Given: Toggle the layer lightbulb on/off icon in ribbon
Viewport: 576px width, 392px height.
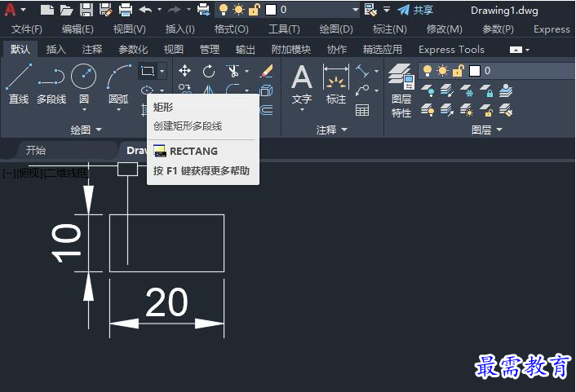Looking at the screenshot, I should [x=428, y=70].
